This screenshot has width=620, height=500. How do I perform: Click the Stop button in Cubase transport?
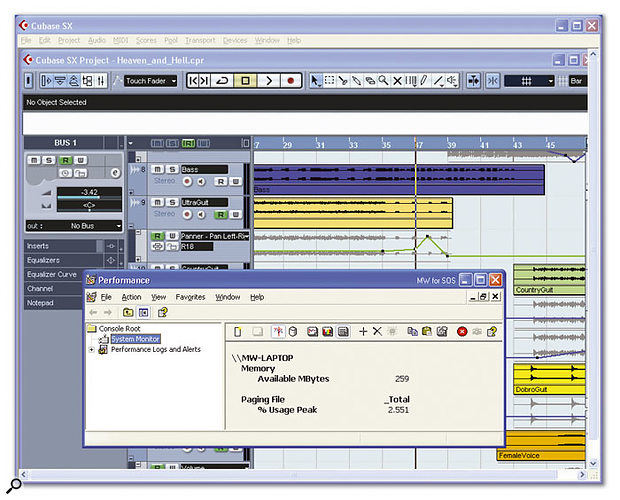point(245,81)
